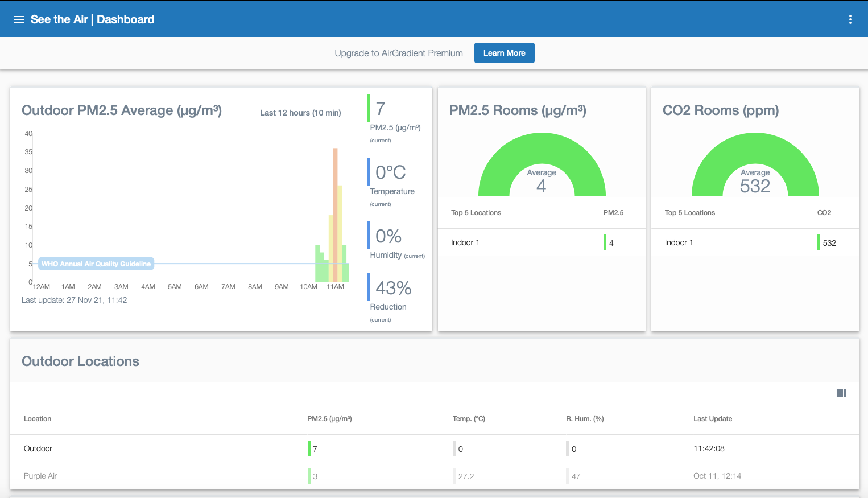Click the current PM2.5 value 7 indicator
The image size is (868, 498).
[381, 109]
